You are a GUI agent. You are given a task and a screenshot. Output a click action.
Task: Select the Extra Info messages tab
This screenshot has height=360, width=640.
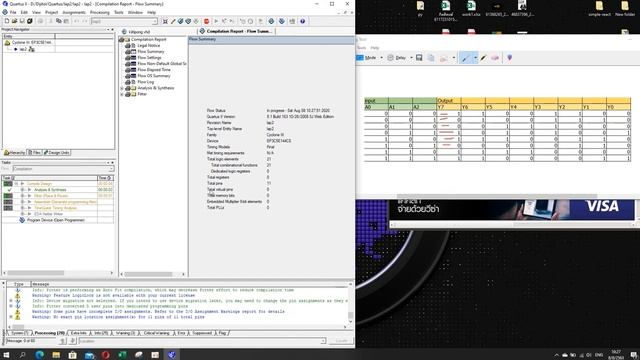point(79,333)
